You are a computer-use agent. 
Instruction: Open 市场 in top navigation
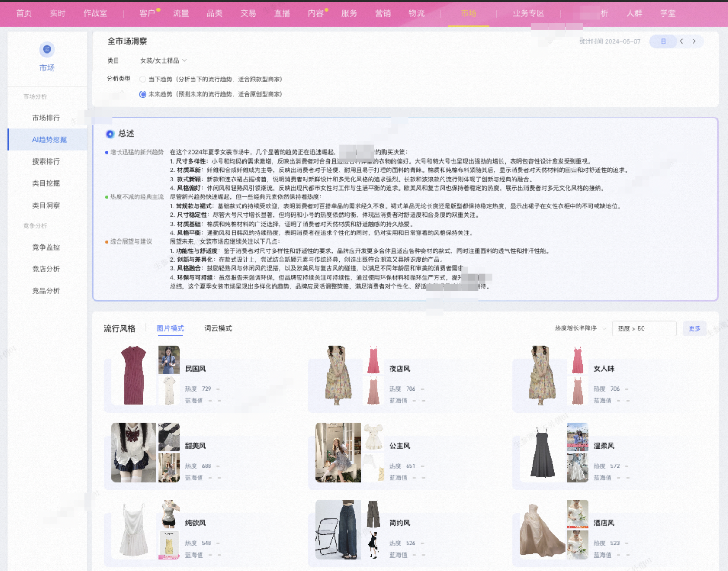pos(468,13)
